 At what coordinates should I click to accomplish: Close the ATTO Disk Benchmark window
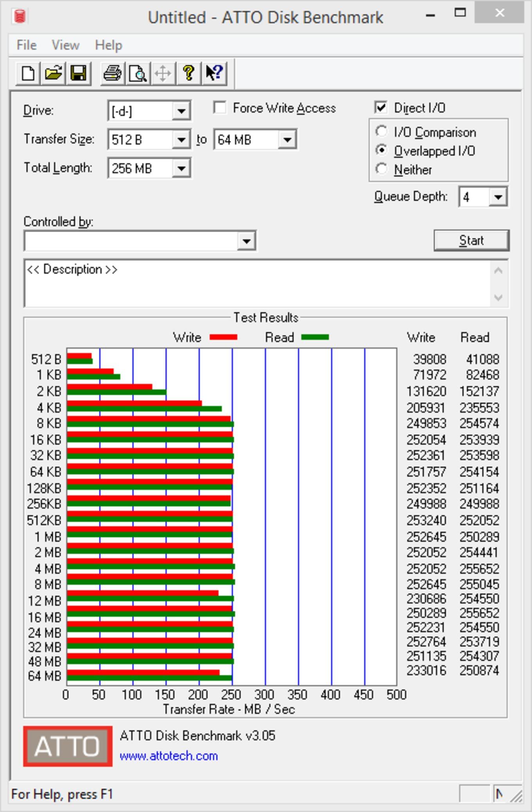coord(500,13)
